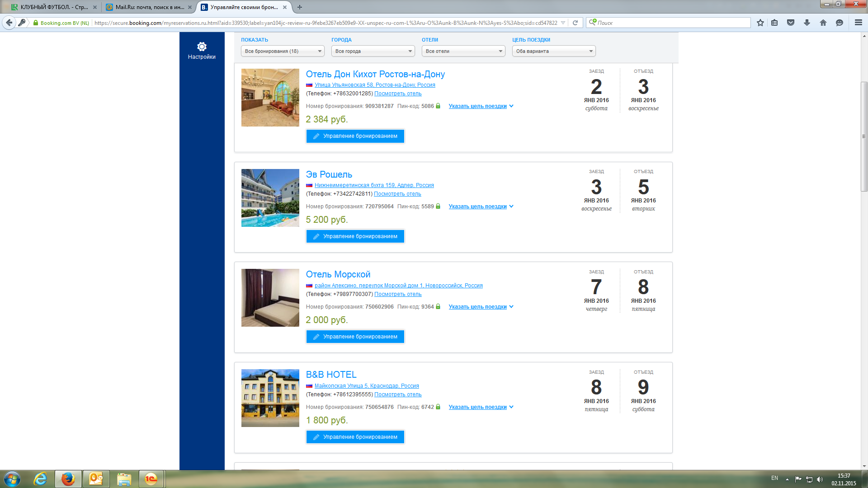The width and height of the screenshot is (868, 488).
Task: Click the page vertical scrollbar thumb
Action: [864, 136]
